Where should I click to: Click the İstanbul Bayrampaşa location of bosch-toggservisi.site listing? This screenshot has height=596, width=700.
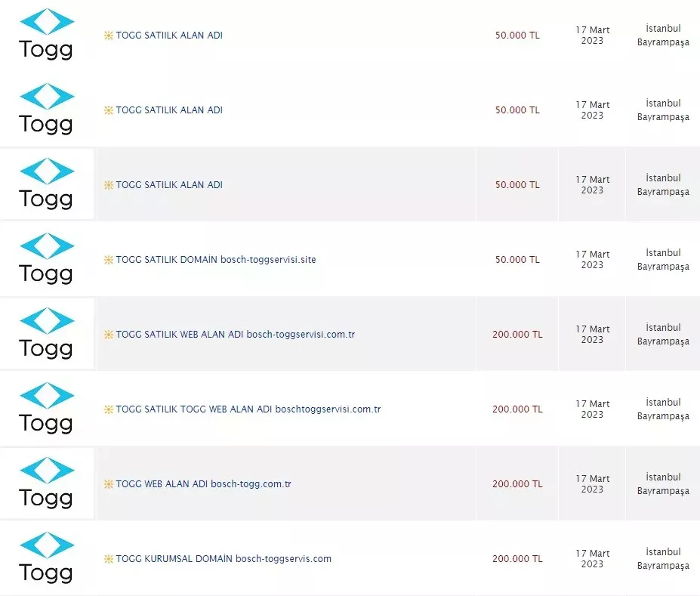click(663, 260)
